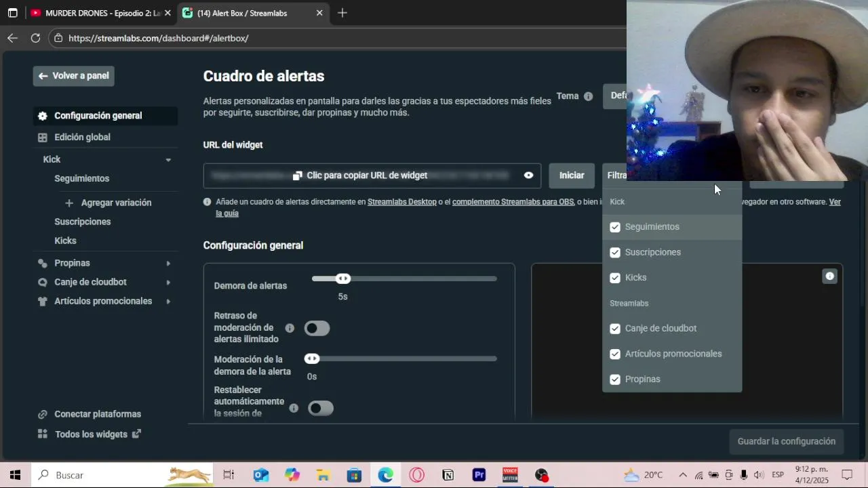Click Volver a panel button
868x488 pixels.
73,76
